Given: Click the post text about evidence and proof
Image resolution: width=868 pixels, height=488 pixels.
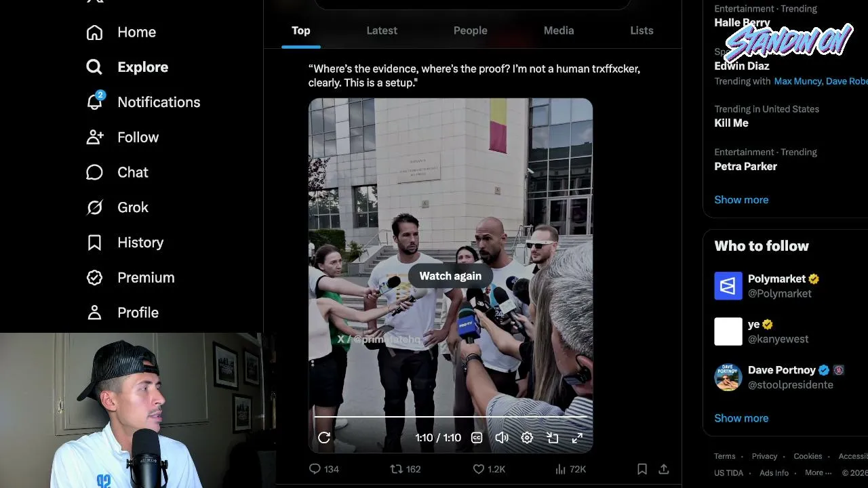Looking at the screenshot, I should pos(474,76).
